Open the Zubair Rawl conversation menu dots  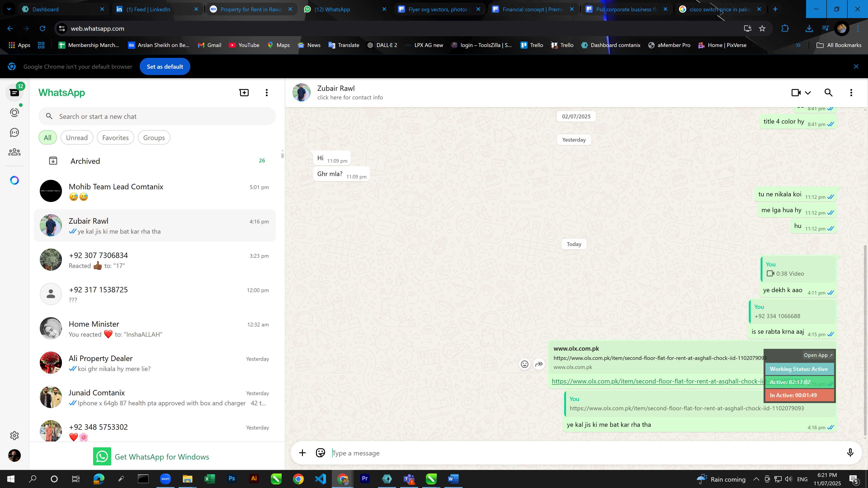point(851,93)
